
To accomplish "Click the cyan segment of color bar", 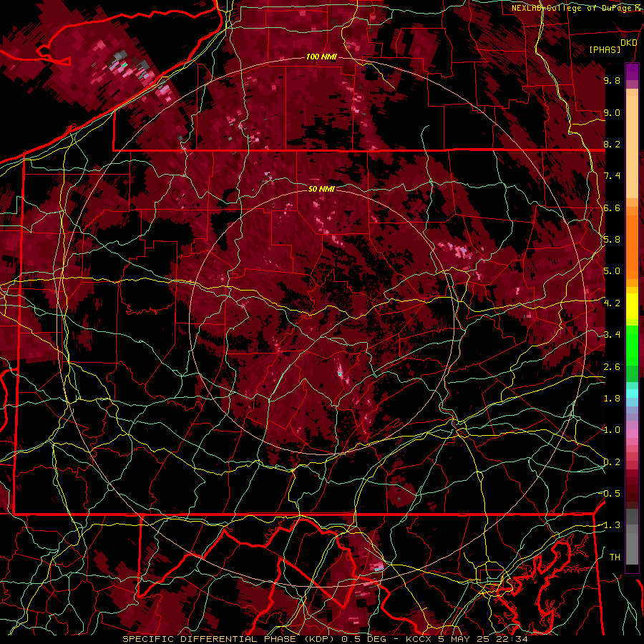I will (632, 394).
